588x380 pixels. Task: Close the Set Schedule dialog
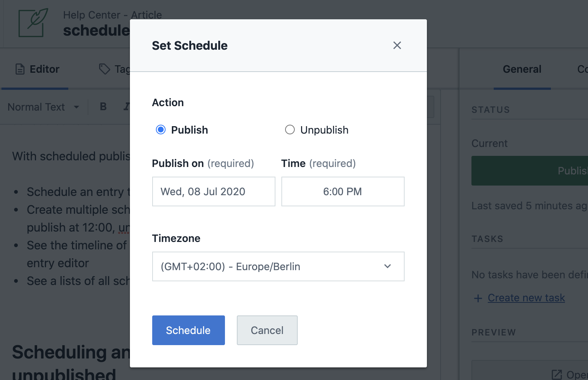click(397, 45)
